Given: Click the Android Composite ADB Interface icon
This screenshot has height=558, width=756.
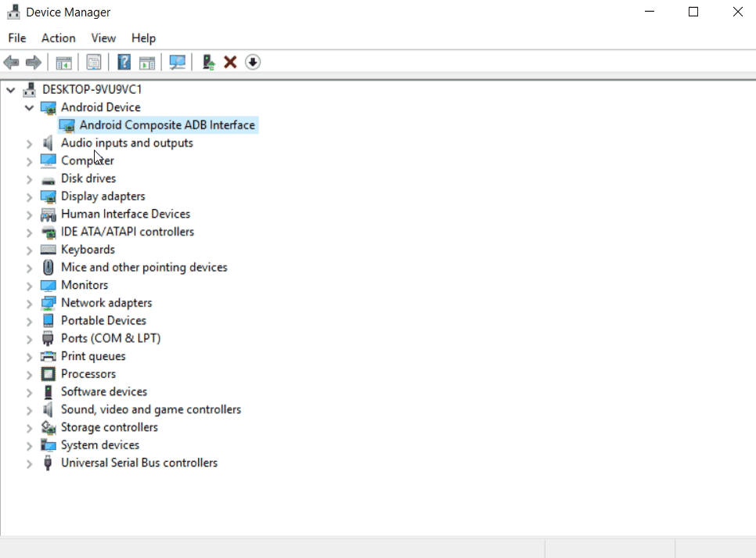Looking at the screenshot, I should coord(67,125).
